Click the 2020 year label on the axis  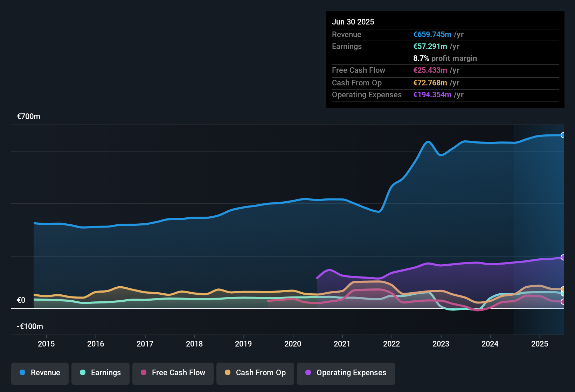(293, 344)
